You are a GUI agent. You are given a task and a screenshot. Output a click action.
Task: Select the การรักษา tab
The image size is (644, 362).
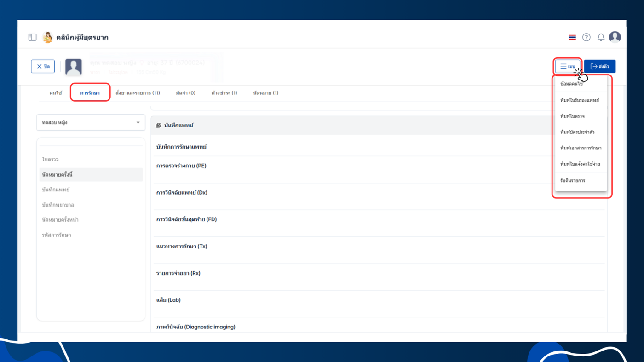(x=90, y=93)
